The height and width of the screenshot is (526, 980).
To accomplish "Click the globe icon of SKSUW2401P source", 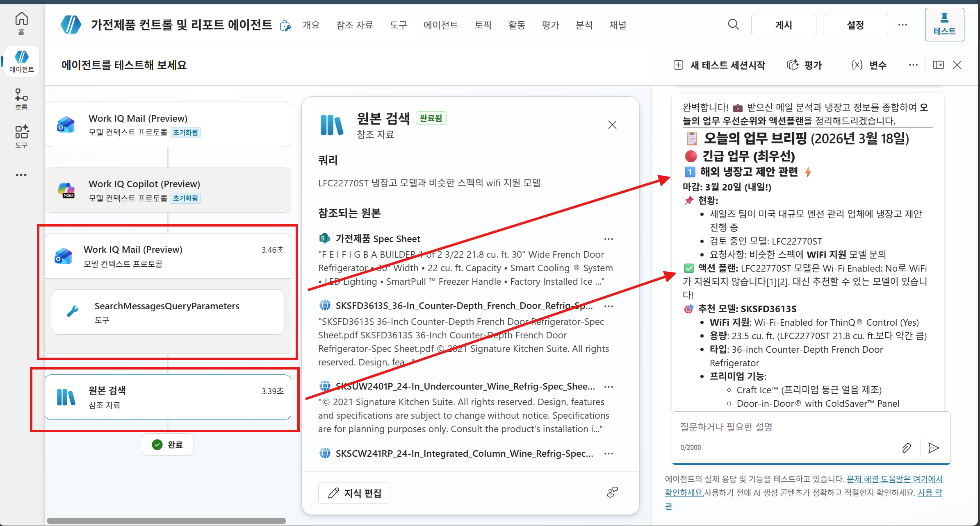I will click(325, 386).
